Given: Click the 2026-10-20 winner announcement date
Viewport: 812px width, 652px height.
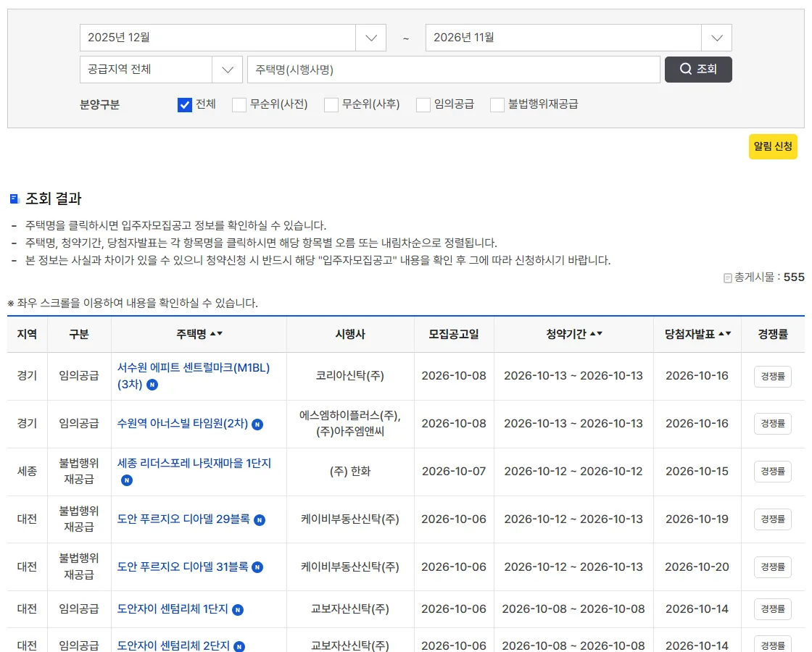Looking at the screenshot, I should click(x=697, y=567).
